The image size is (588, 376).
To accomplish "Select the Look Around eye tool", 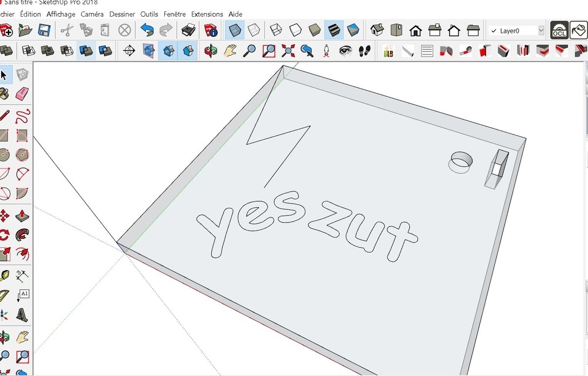I will tap(345, 51).
